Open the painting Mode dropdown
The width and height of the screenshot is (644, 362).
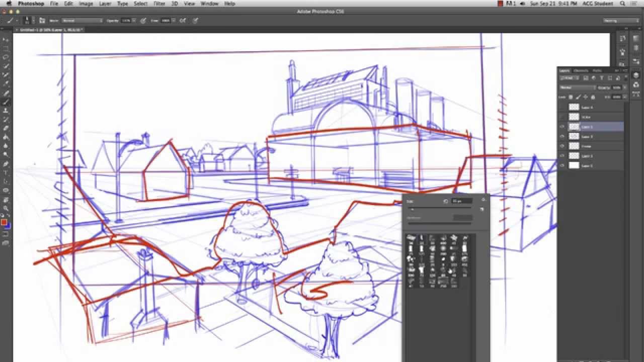pyautogui.click(x=83, y=21)
